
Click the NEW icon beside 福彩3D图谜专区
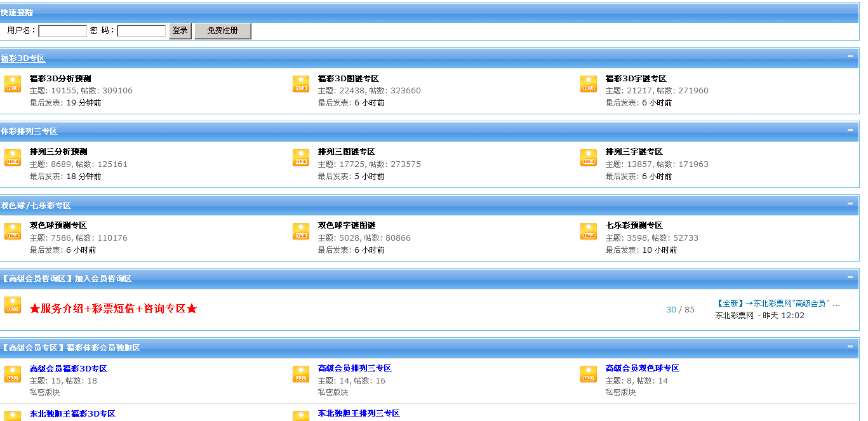(301, 84)
